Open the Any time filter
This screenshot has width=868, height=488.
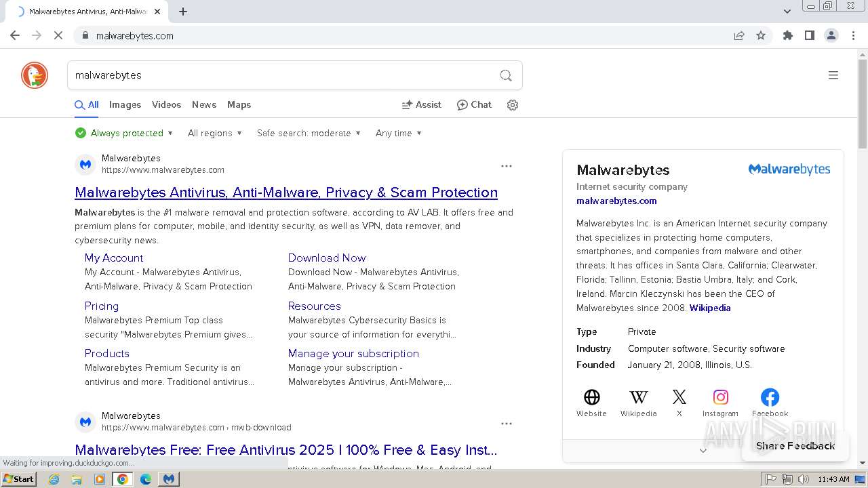click(x=399, y=133)
